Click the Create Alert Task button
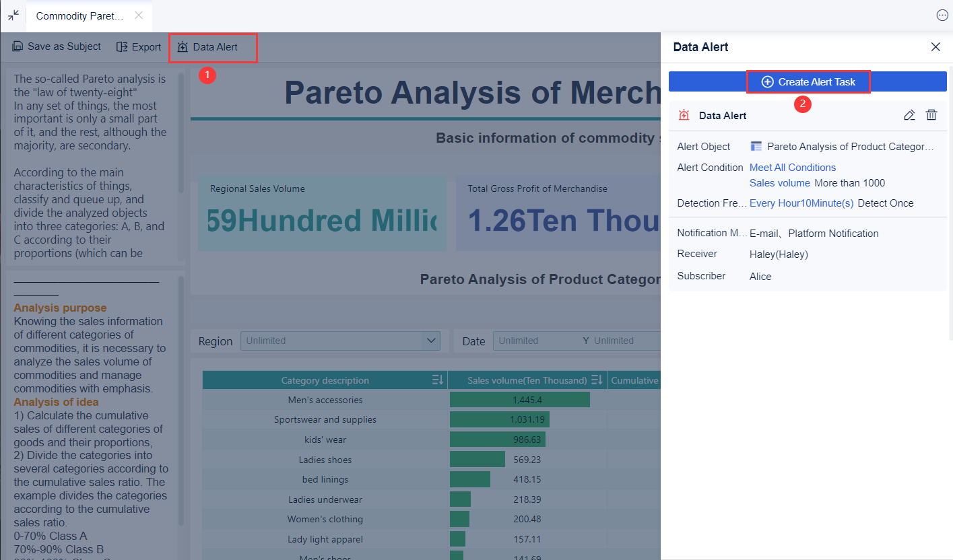 tap(808, 81)
